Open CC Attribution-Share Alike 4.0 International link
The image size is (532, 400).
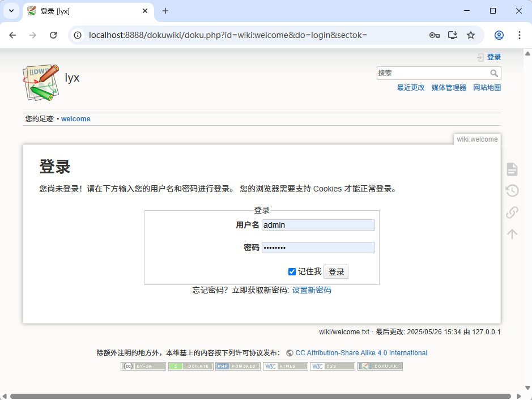click(361, 353)
